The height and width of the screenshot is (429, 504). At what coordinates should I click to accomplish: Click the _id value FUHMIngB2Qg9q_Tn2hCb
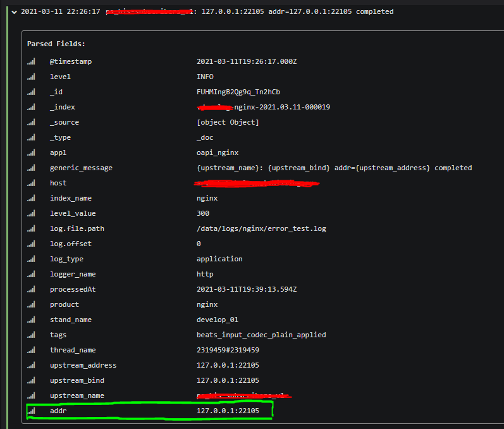point(238,92)
